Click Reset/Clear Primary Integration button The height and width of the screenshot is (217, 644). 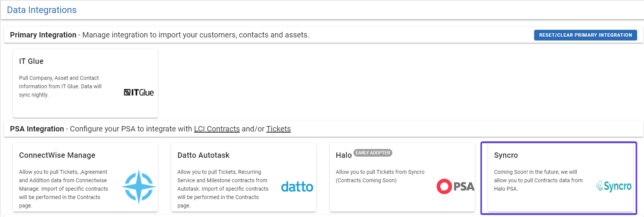[x=585, y=35]
